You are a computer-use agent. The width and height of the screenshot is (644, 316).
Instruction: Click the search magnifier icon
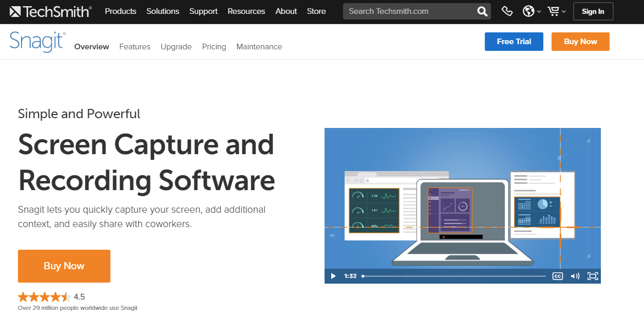point(482,11)
